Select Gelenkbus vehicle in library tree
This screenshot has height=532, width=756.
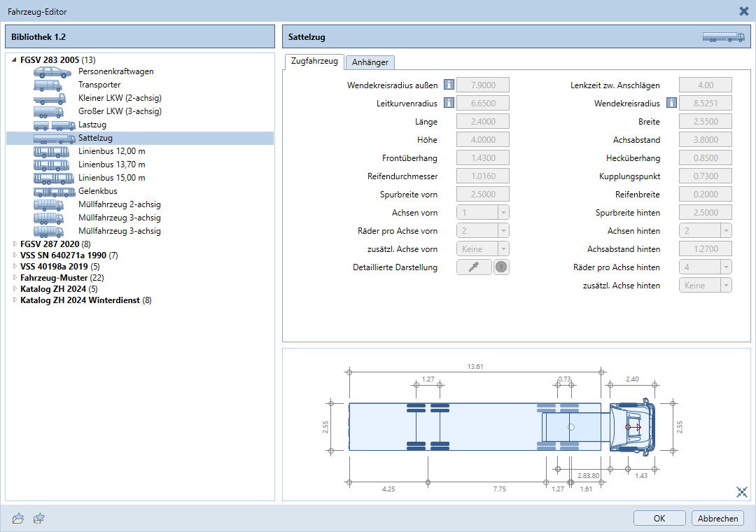(x=97, y=191)
